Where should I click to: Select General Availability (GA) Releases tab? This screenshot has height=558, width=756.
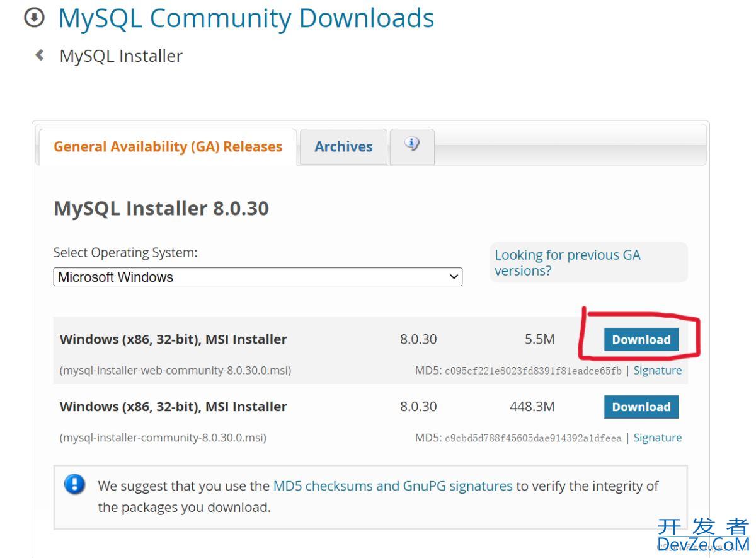168,147
